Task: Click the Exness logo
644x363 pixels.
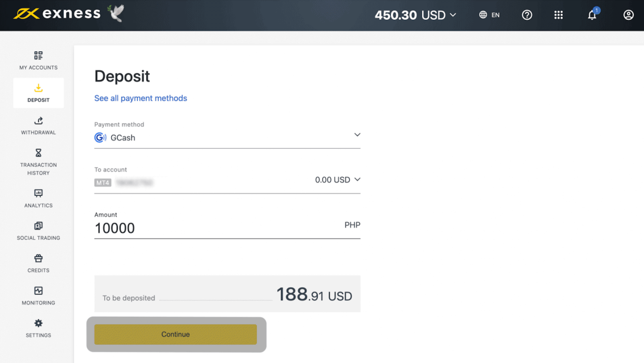Action: click(57, 14)
